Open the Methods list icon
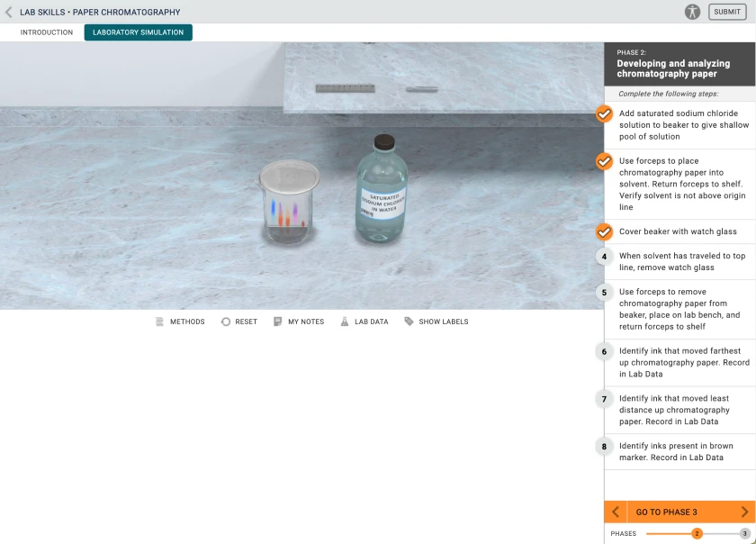756x544 pixels. 160,322
